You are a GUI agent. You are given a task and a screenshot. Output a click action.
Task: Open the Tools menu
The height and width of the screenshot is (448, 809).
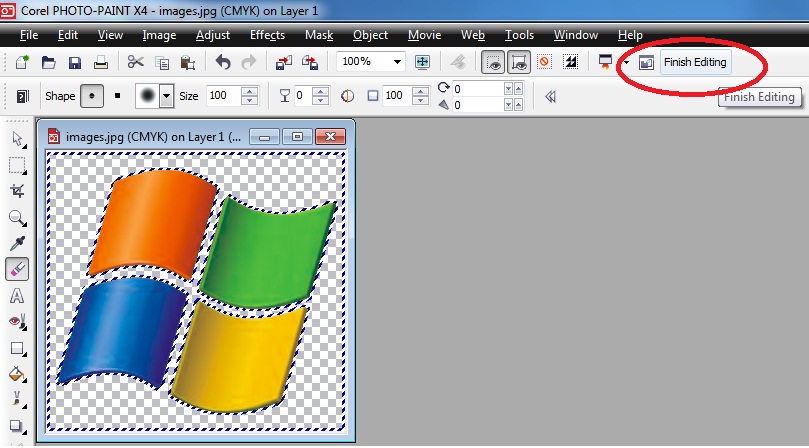click(x=519, y=35)
